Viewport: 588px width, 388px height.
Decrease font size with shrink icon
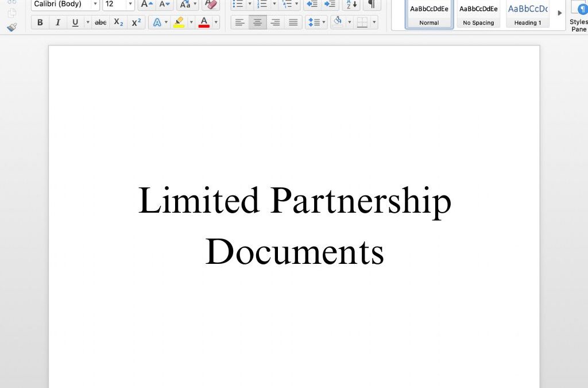point(164,4)
